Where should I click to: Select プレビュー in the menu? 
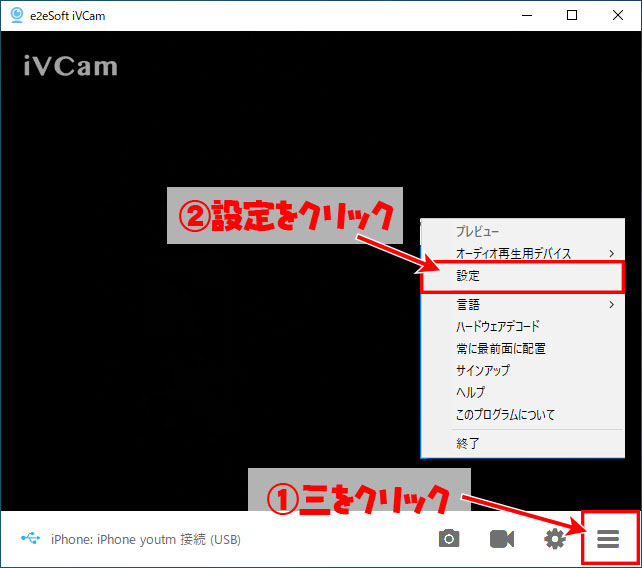coord(522,231)
